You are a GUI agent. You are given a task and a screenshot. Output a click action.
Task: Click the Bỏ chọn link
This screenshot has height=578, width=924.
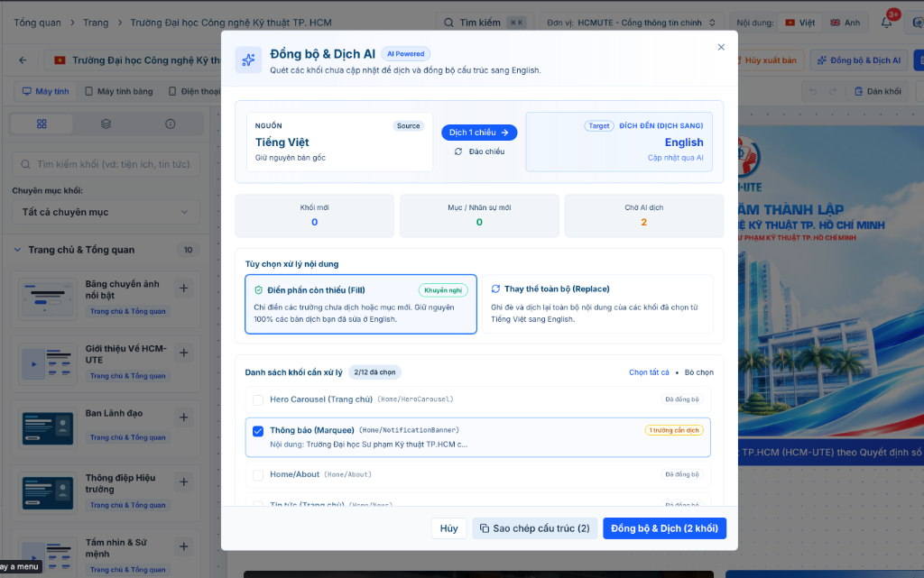click(699, 372)
